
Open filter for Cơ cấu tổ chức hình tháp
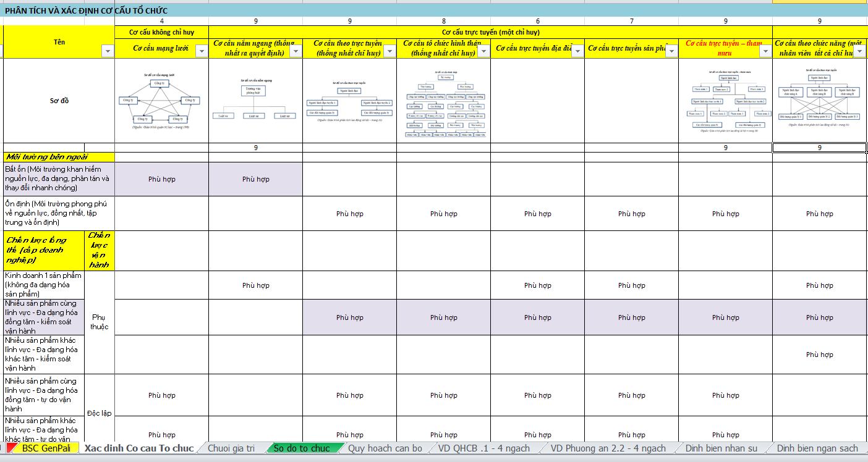(483, 52)
